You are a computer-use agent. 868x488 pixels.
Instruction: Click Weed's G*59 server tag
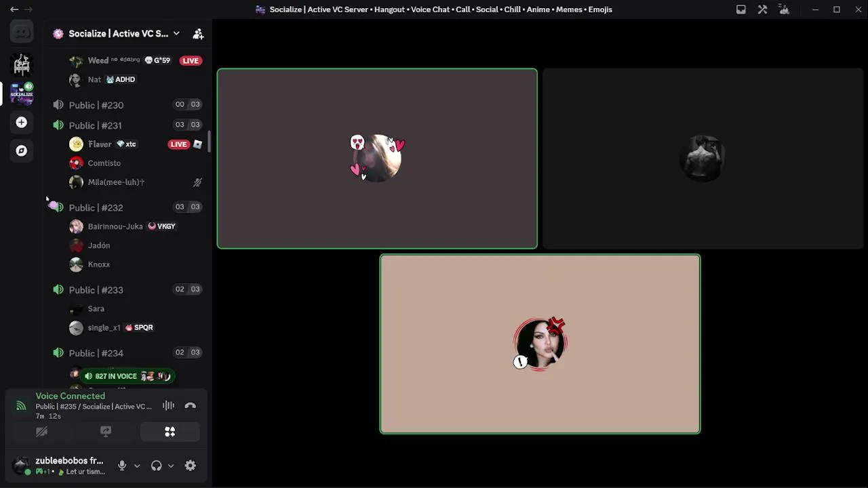pyautogui.click(x=157, y=60)
